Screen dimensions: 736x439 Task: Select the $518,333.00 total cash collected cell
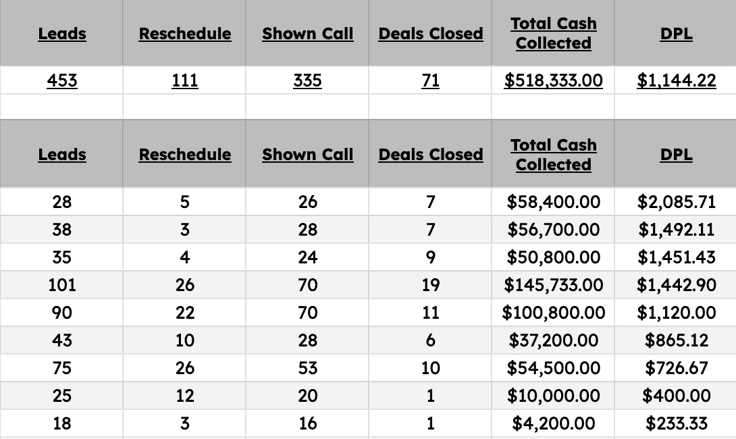click(553, 81)
